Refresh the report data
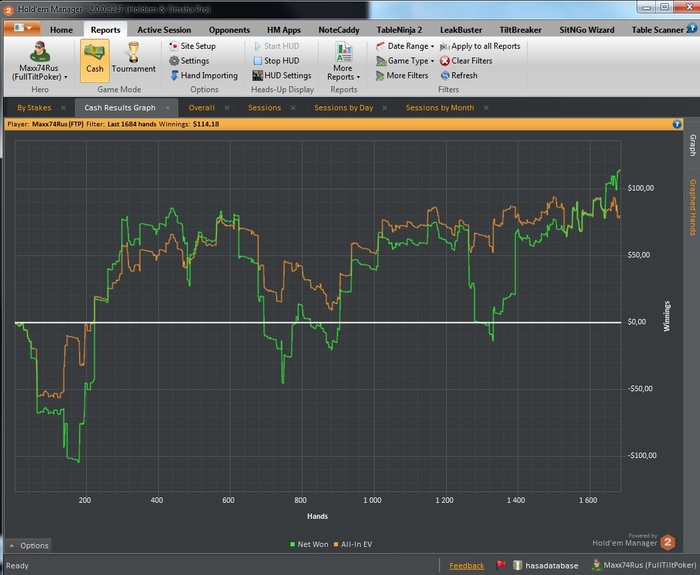This screenshot has width=700, height=575. pos(459,75)
